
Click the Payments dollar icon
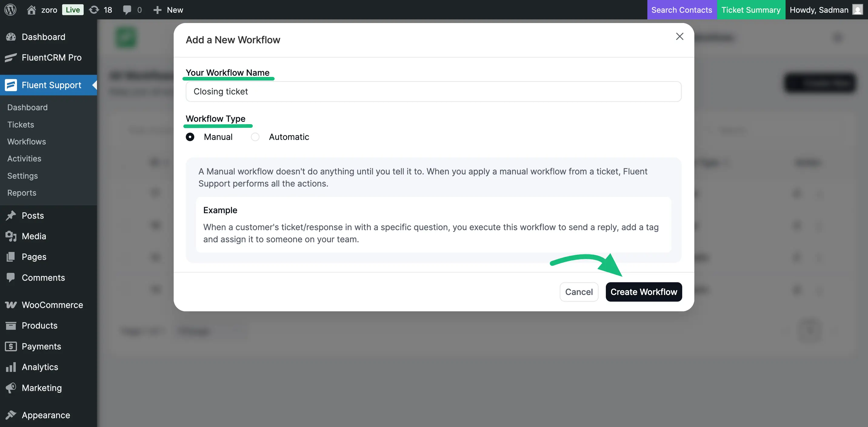[x=10, y=346]
